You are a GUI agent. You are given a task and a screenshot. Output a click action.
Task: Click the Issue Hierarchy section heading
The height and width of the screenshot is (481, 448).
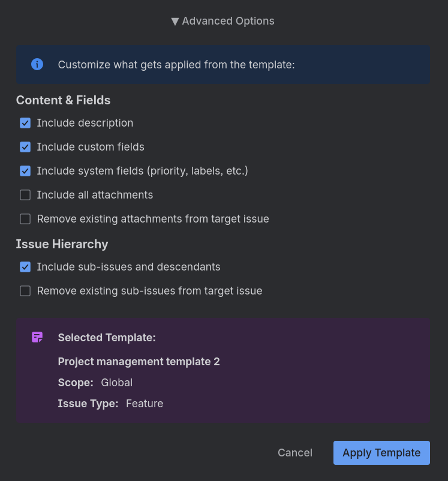[62, 244]
